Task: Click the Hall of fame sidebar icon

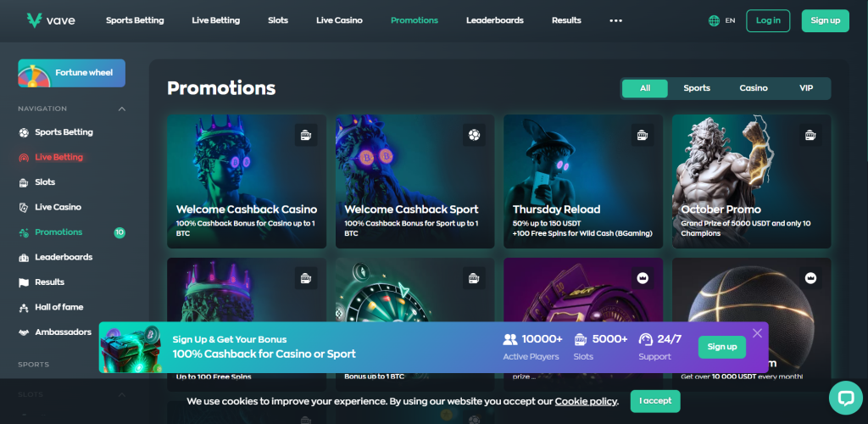Action: pos(24,307)
